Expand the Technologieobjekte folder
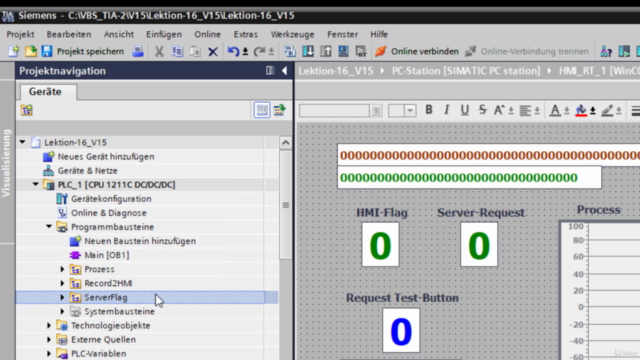Image resolution: width=640 pixels, height=360 pixels. pos(49,326)
